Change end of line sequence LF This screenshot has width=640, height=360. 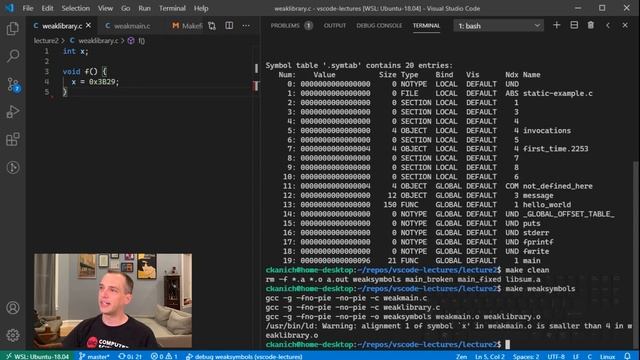coord(576,356)
